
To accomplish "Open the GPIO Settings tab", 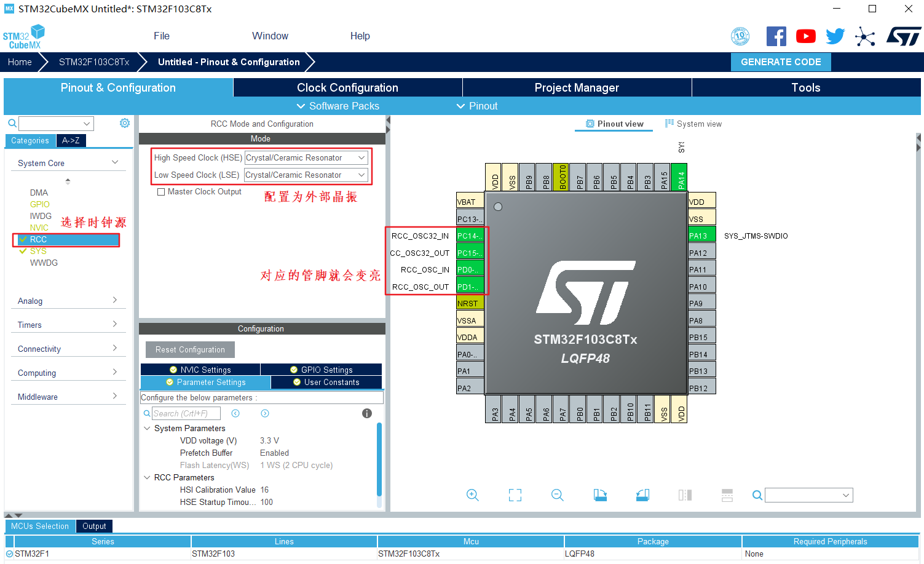I will tap(322, 370).
